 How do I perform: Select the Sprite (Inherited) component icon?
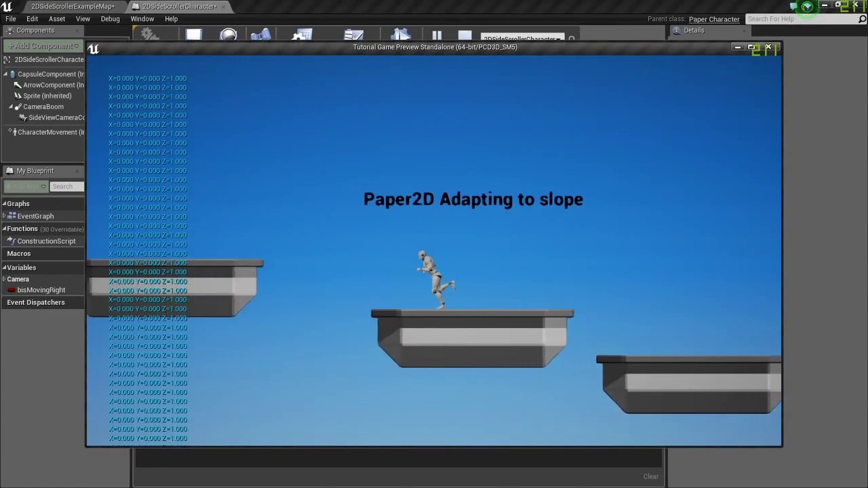click(x=18, y=96)
